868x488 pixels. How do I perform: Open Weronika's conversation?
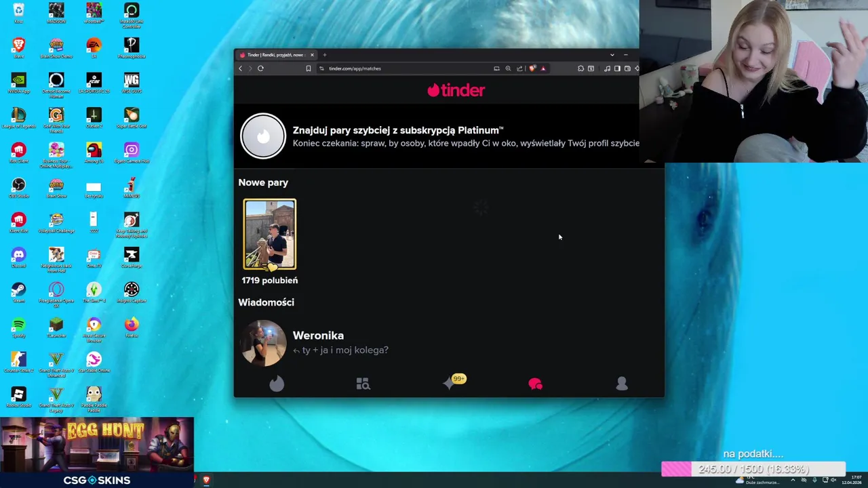click(x=449, y=343)
